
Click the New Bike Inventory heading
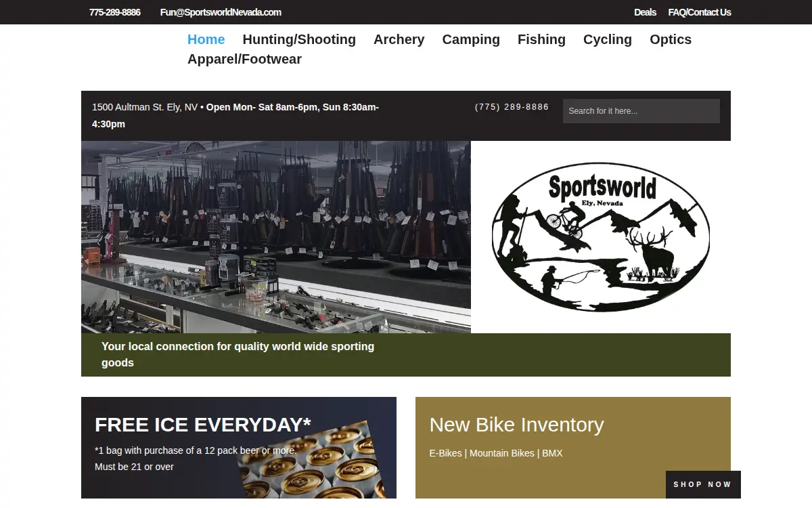[516, 425]
